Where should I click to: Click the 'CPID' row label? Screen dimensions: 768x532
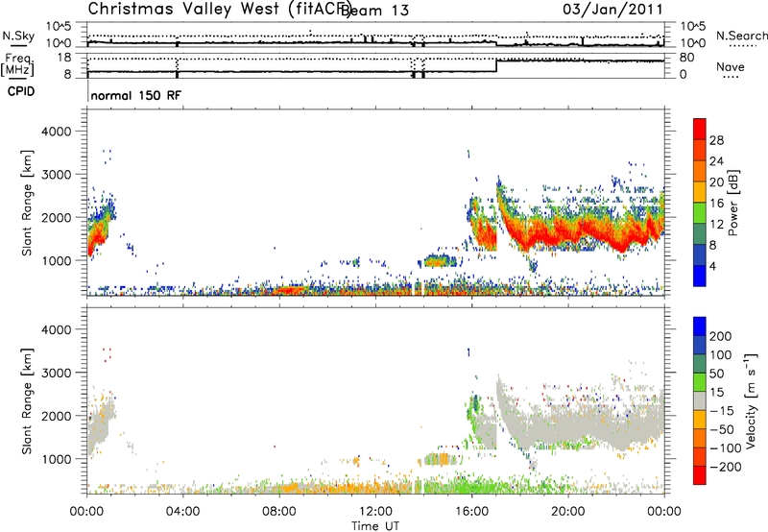coord(21,91)
